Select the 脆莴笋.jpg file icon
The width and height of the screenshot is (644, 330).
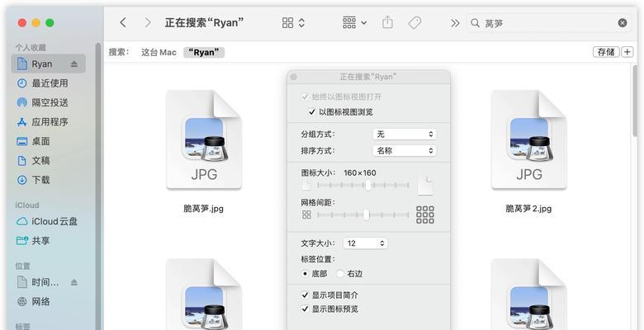coord(204,140)
